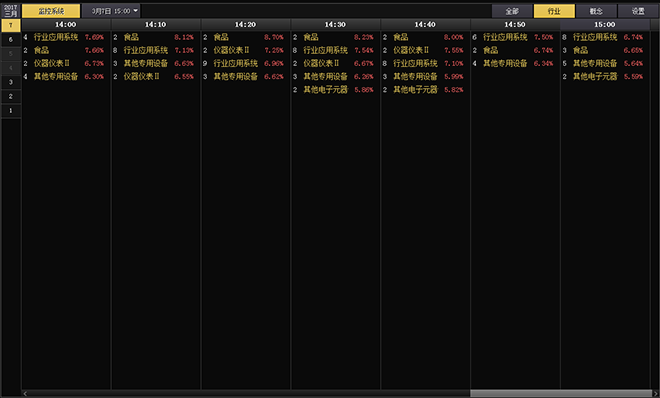Click 食品 in the 14:20 column
Screen dimensions: 660x398
[221, 37]
